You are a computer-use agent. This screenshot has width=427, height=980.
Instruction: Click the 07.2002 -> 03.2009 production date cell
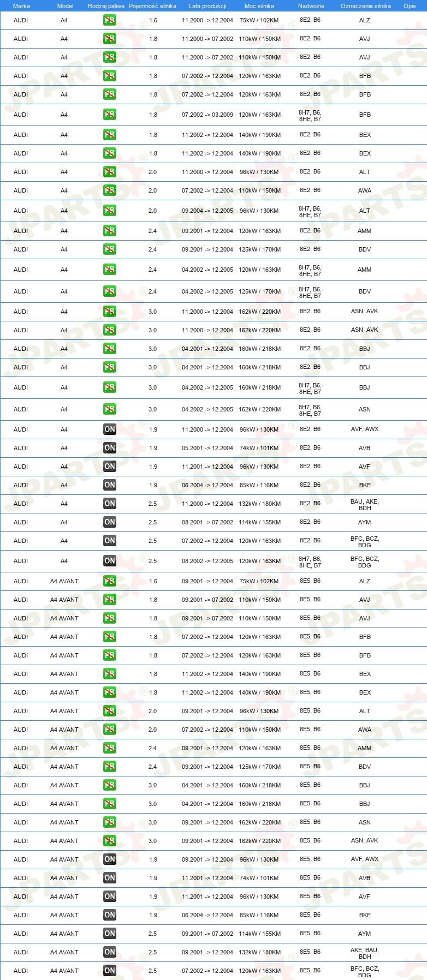click(207, 115)
